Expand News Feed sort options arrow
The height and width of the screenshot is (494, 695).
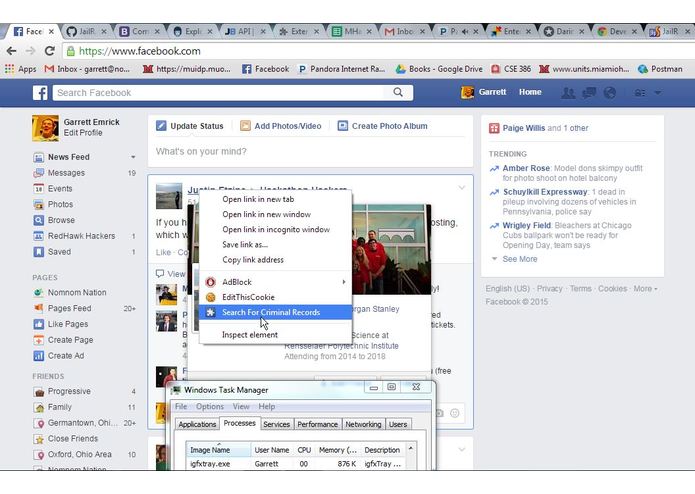pyautogui.click(x=133, y=157)
